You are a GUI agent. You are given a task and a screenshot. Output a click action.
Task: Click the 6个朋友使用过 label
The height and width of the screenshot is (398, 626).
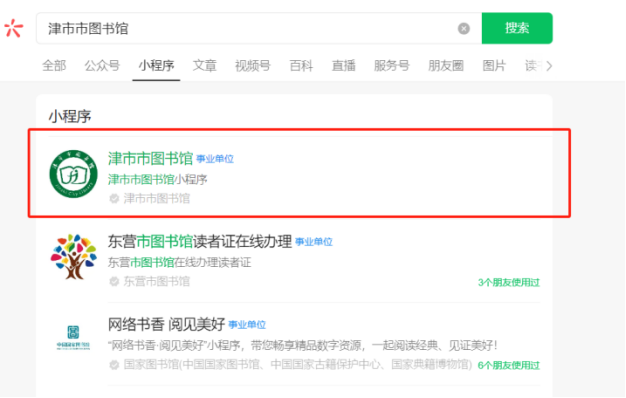click(509, 365)
